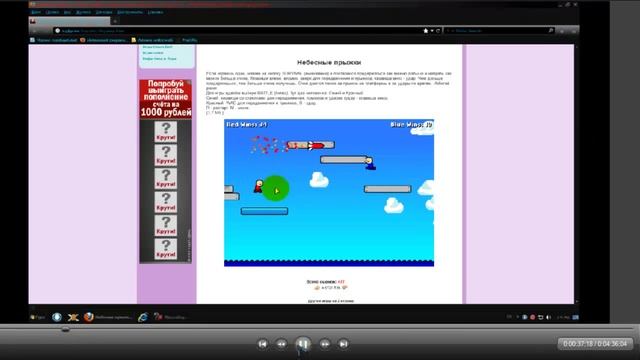Click the Windows Start button
Viewport: 640px width, 360px height.
click(38, 317)
